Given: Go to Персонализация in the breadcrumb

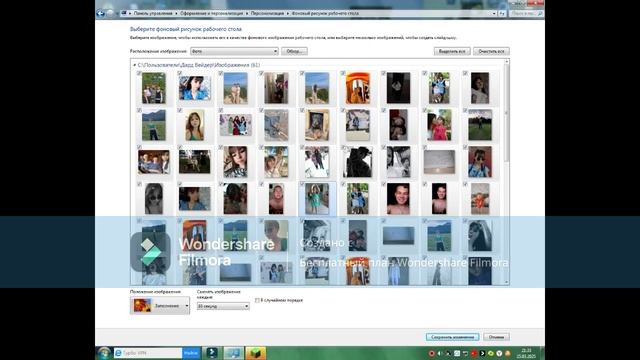Looking at the screenshot, I should [267, 13].
